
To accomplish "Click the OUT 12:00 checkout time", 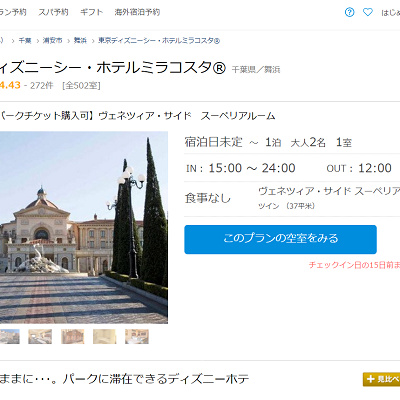I will [x=359, y=168].
